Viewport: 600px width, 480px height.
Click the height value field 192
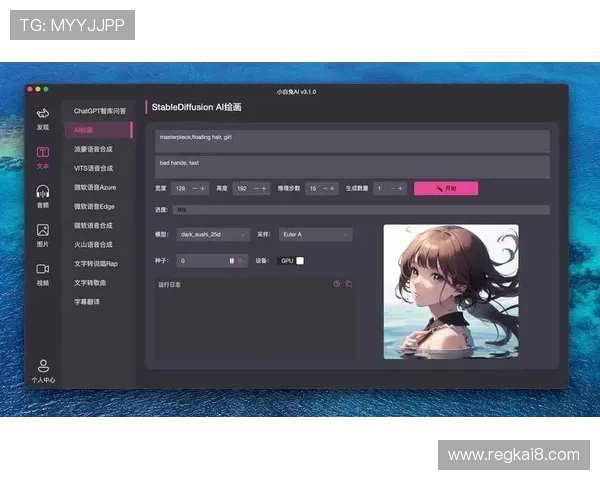tap(242, 188)
